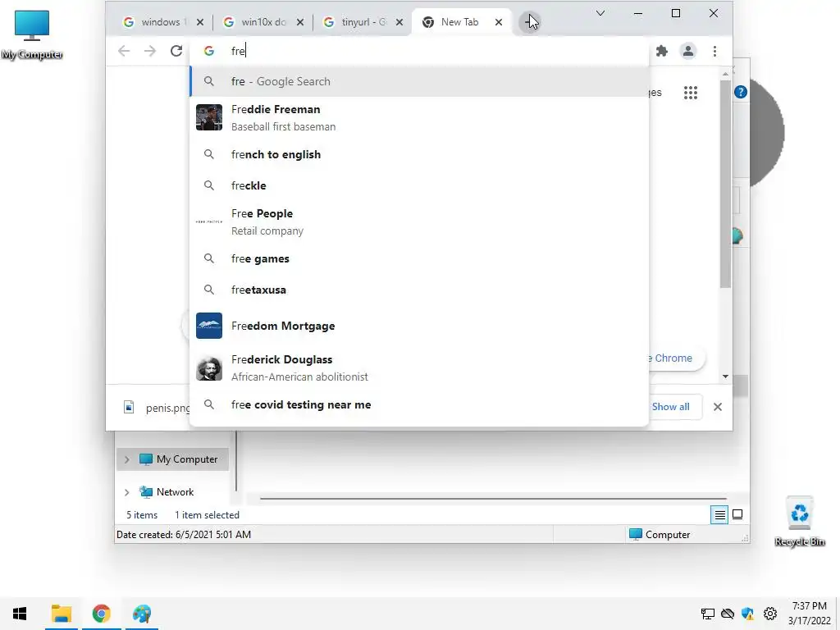Click Frederick Douglass portrait thumbnail
This screenshot has width=840, height=630.
click(209, 367)
